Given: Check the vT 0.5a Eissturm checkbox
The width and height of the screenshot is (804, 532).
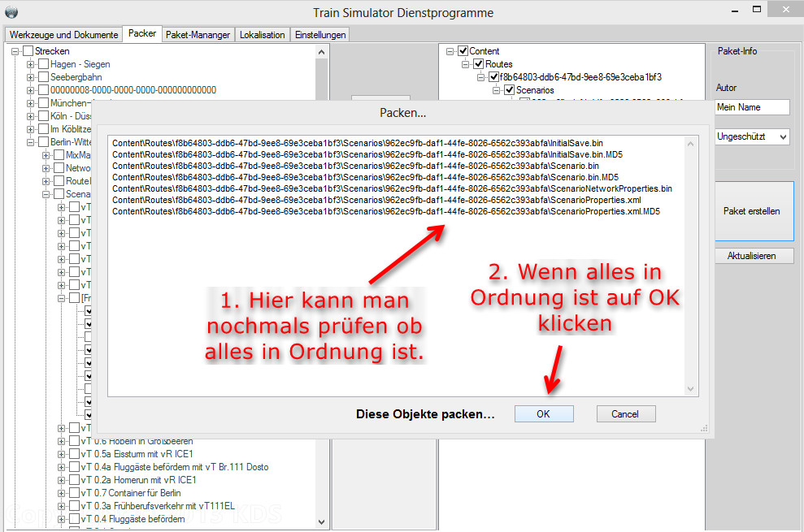Looking at the screenshot, I should [x=74, y=453].
